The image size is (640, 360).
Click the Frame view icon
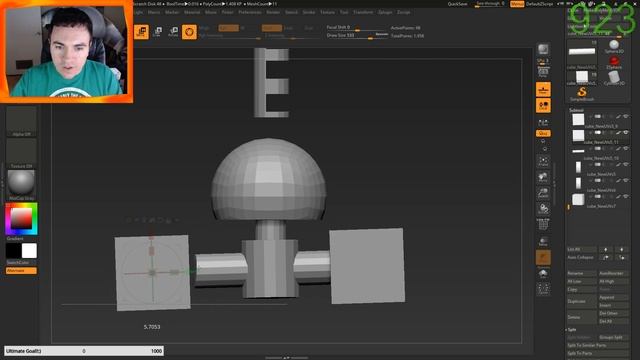coord(543,161)
